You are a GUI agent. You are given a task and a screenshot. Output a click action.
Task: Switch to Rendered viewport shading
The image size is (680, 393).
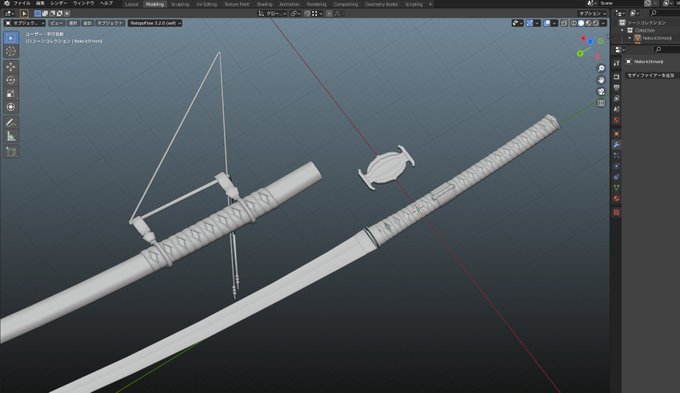[596, 23]
